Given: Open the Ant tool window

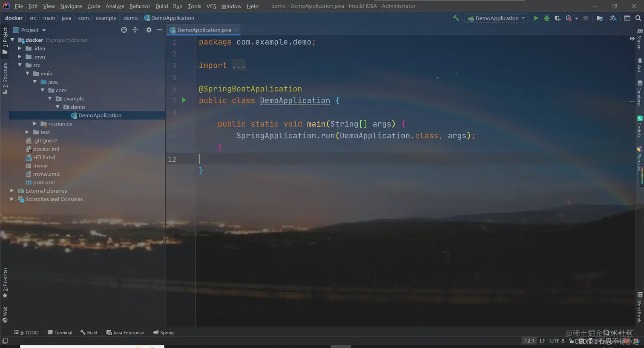Looking at the screenshot, I should (x=639, y=65).
